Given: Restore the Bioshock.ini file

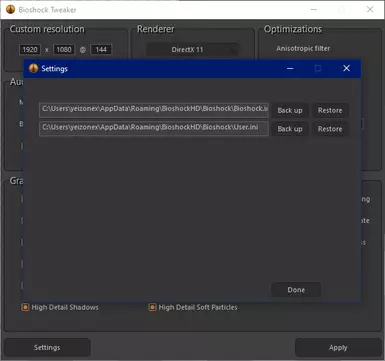Looking at the screenshot, I should tap(330, 110).
